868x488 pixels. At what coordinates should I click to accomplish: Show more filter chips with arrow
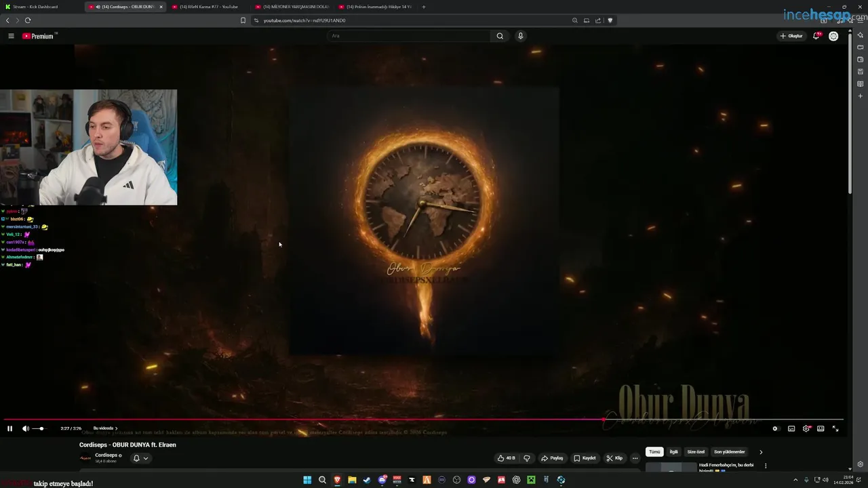click(761, 452)
